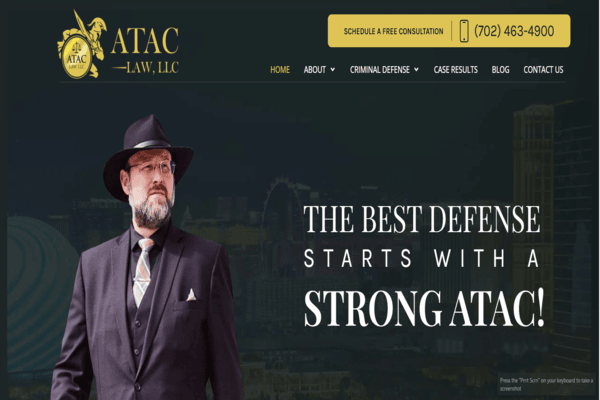Open the Case Results page
This screenshot has height=400, width=600.
click(456, 70)
